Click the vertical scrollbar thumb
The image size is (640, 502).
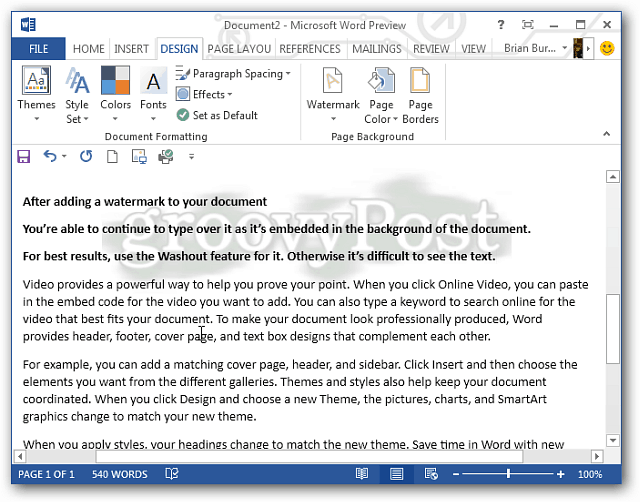613,329
